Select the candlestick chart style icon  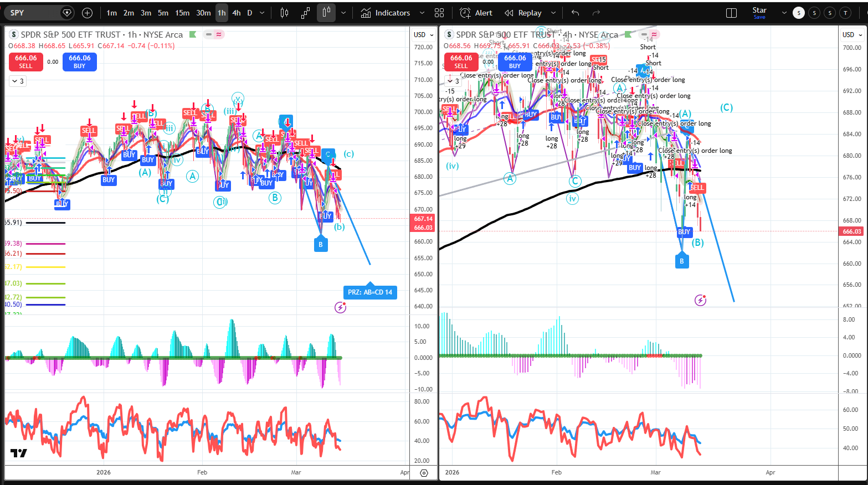click(285, 13)
